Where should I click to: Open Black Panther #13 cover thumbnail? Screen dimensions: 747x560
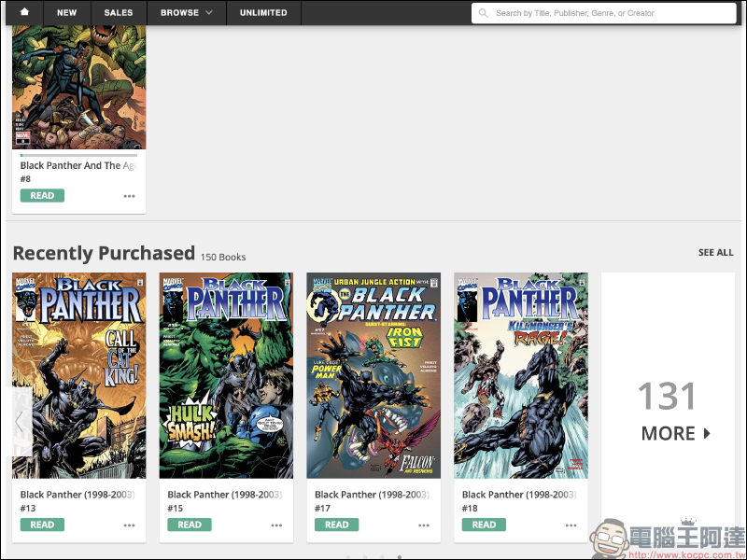click(x=79, y=375)
